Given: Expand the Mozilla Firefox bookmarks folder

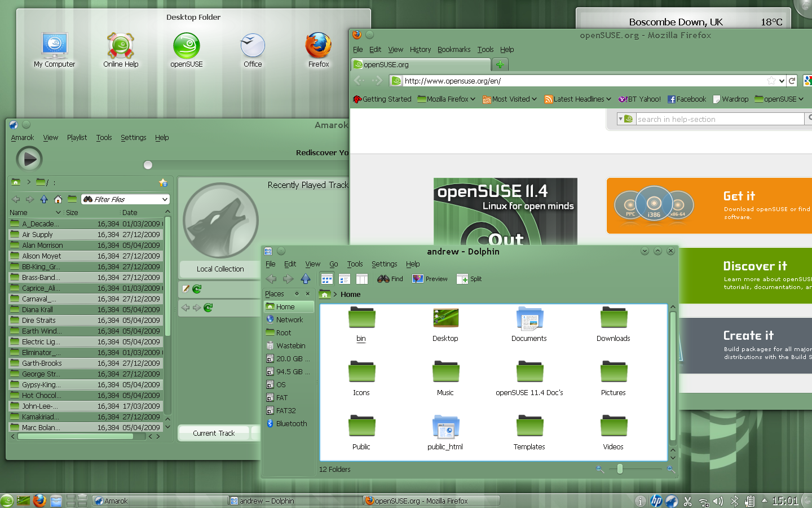Looking at the screenshot, I should pos(446,99).
